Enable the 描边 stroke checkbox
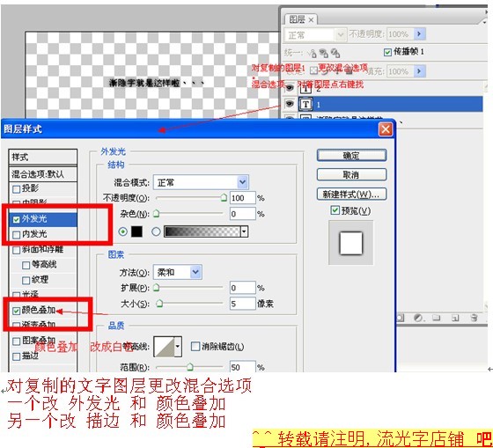Image resolution: width=493 pixels, height=448 pixels. pyautogui.click(x=17, y=356)
